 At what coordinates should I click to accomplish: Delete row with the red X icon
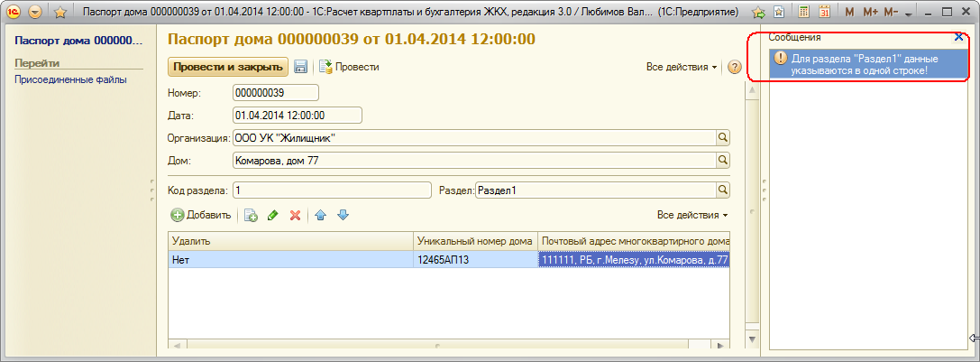[x=295, y=216]
